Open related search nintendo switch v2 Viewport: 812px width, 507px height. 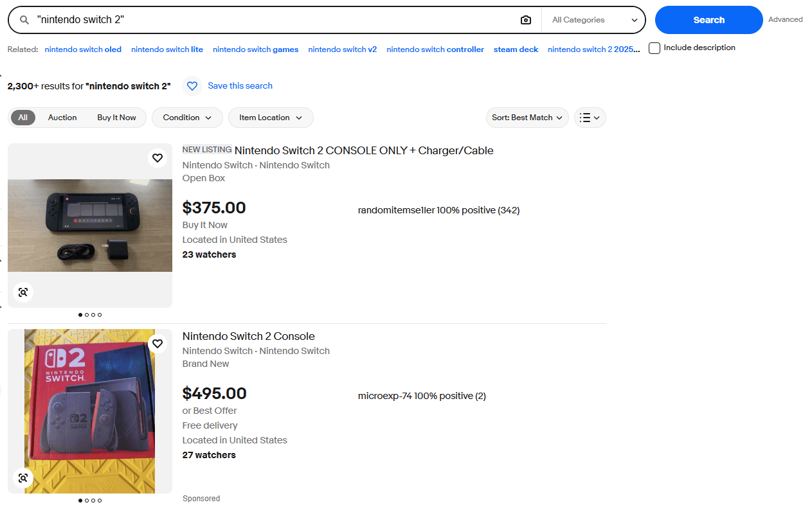pos(342,49)
